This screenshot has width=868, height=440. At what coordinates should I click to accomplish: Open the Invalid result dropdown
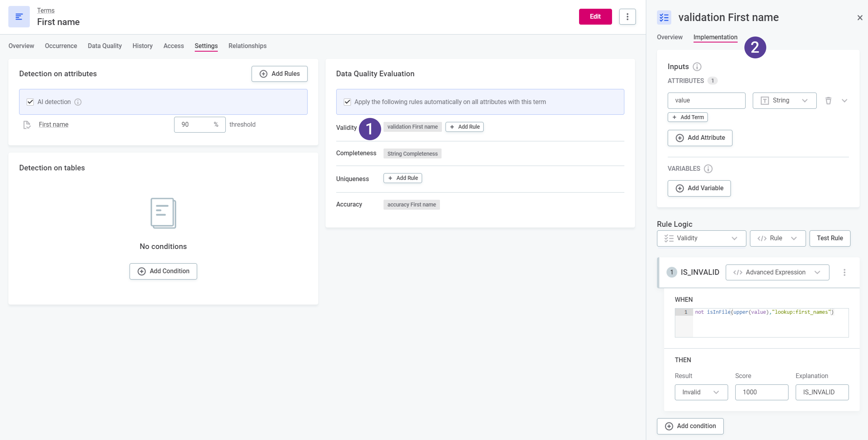tap(701, 392)
